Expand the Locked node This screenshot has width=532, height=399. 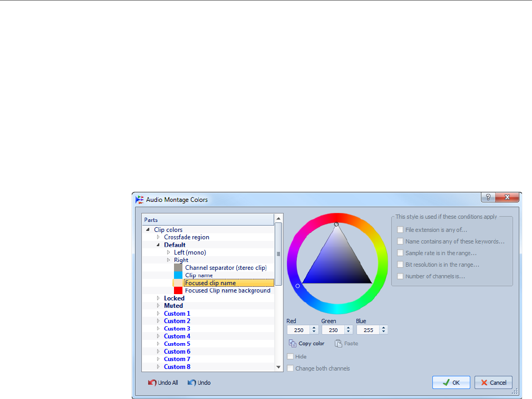click(158, 298)
